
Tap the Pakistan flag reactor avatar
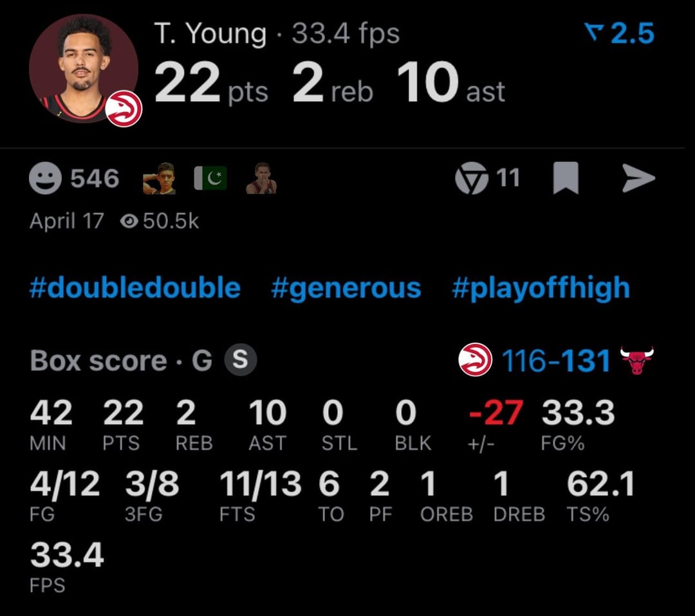(x=210, y=178)
